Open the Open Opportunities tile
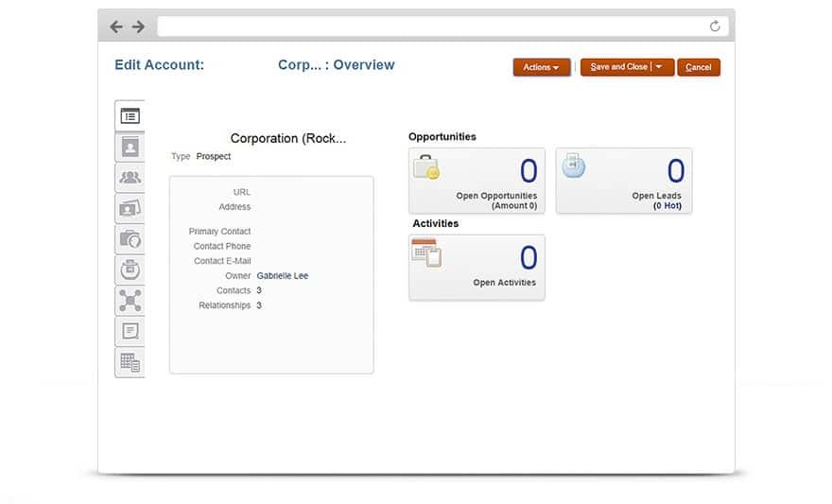This screenshot has height=504, width=832. pos(477,181)
